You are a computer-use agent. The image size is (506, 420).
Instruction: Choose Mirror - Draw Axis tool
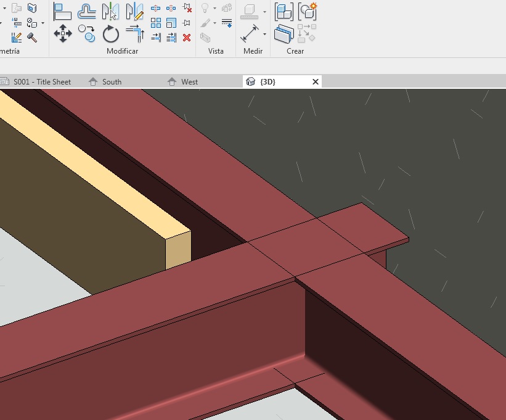point(134,11)
